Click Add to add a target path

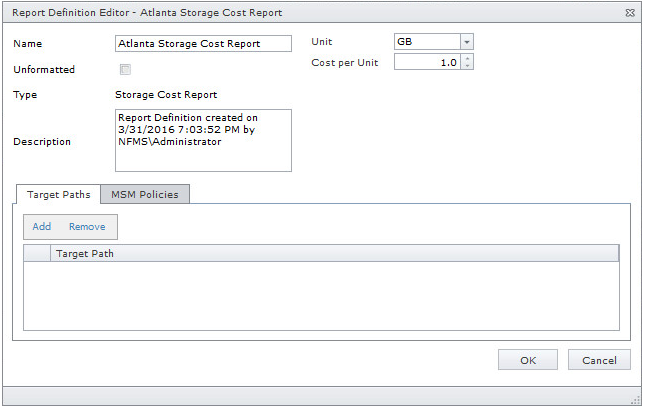tap(42, 227)
